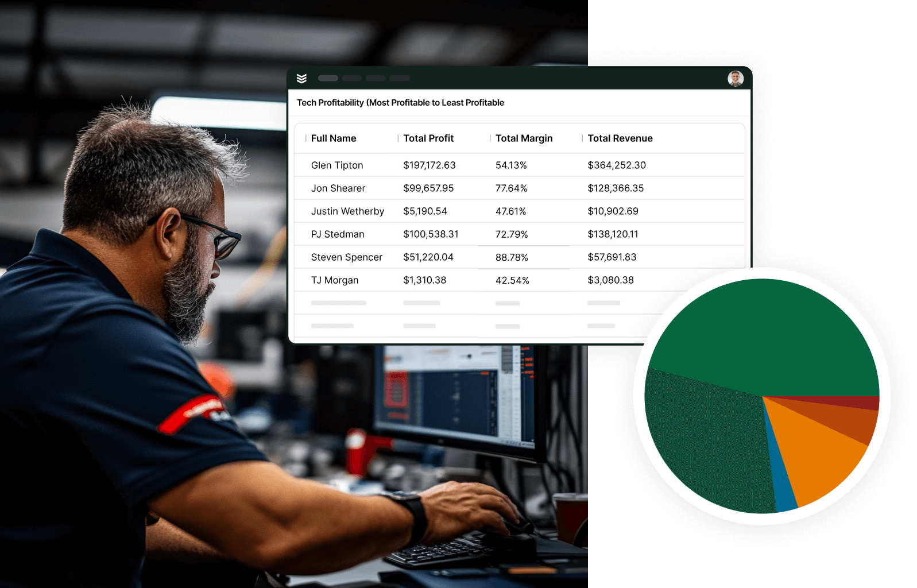Choose Steven Spencer's name cell
Image resolution: width=917 pixels, height=588 pixels.
[x=346, y=257]
